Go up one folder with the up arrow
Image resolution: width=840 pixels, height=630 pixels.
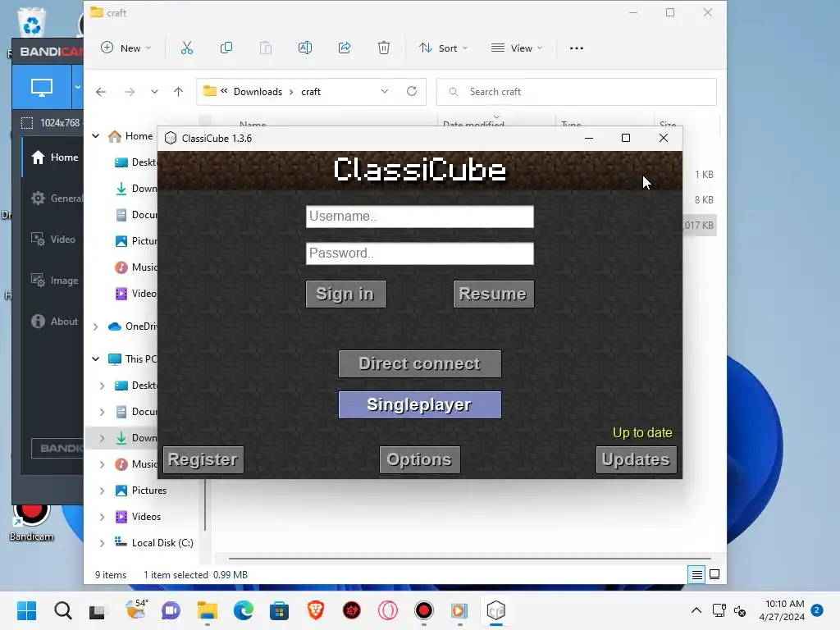pos(178,92)
